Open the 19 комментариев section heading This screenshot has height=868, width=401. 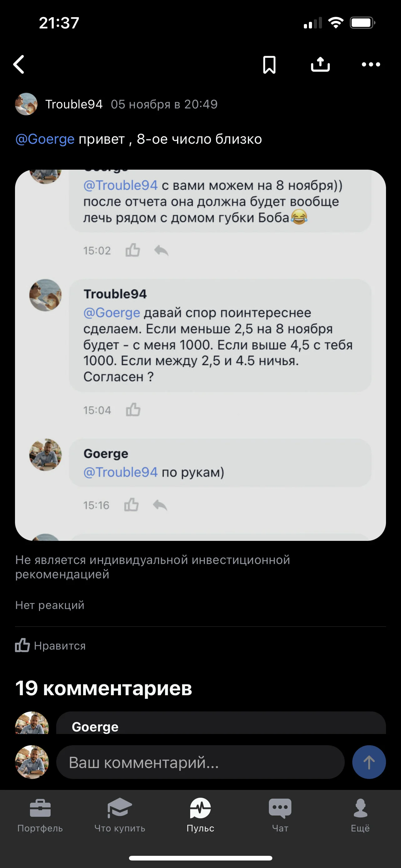[x=104, y=688]
